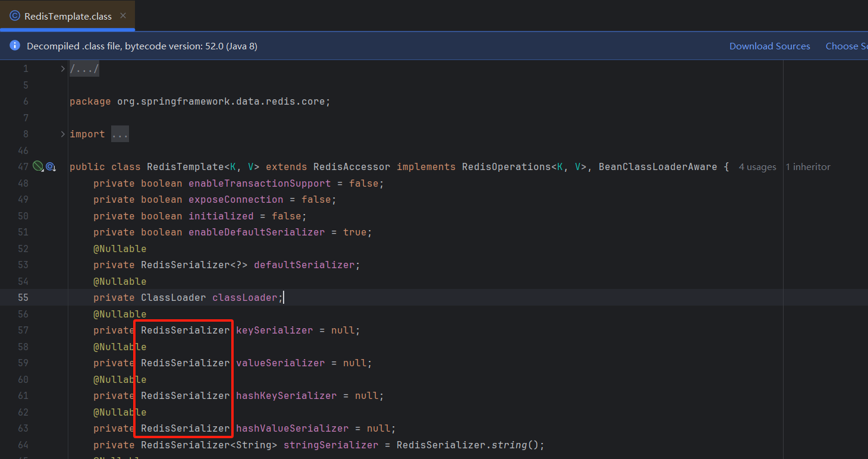
Task: Click line number 55 in the gutter
Action: click(23, 297)
